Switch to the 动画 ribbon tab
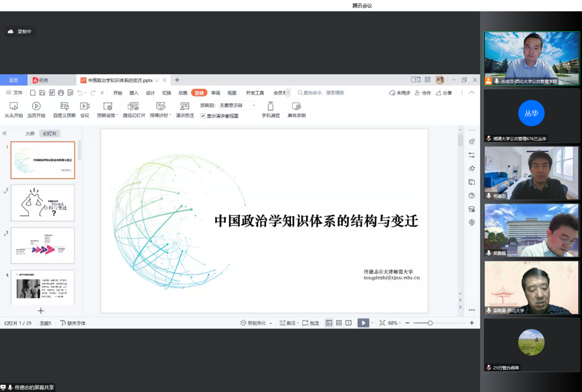582x392 pixels. click(x=182, y=92)
